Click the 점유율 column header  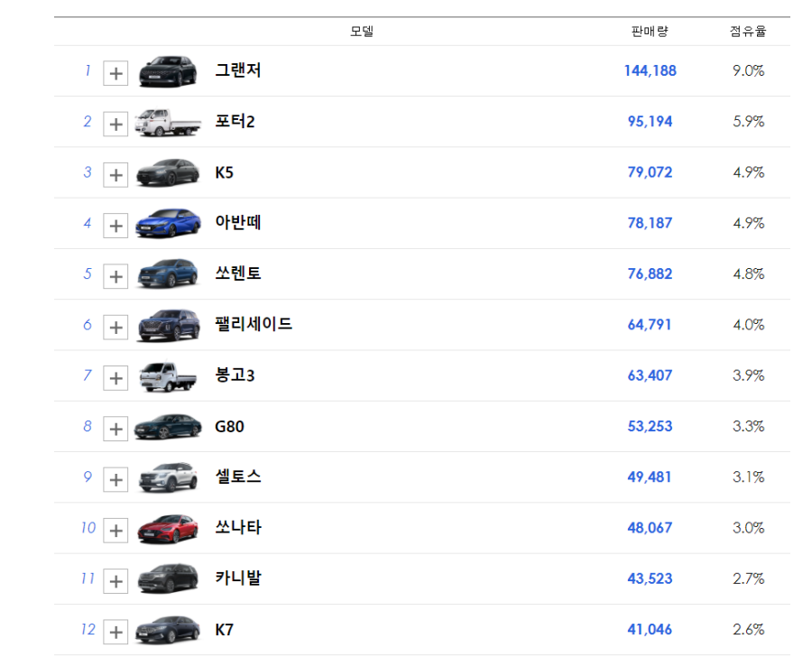click(x=748, y=32)
